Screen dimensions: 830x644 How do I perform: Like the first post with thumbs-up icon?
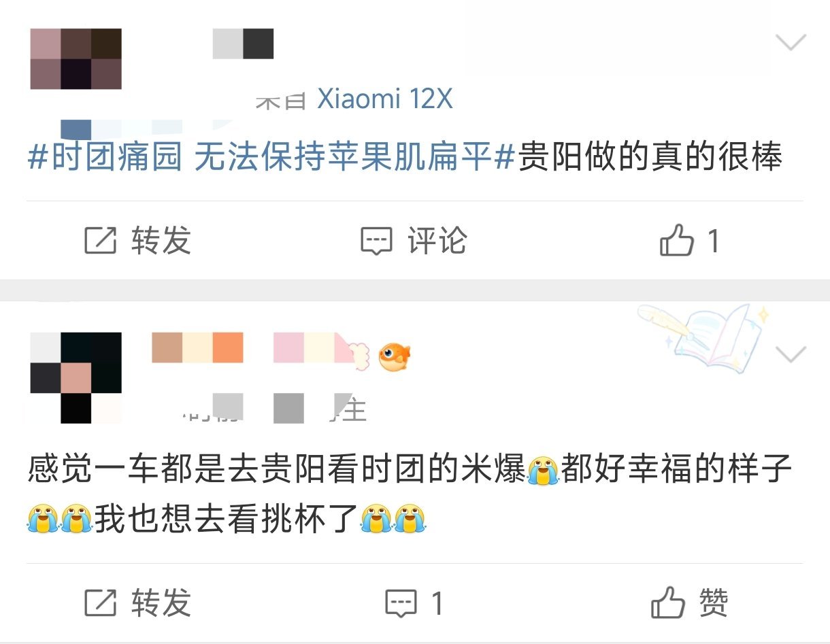tap(676, 241)
